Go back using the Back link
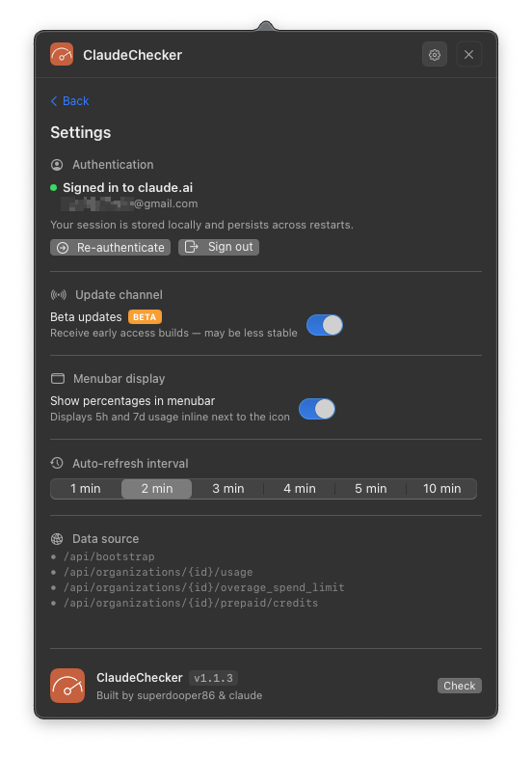Image resolution: width=532 pixels, height=757 pixels. 70,101
